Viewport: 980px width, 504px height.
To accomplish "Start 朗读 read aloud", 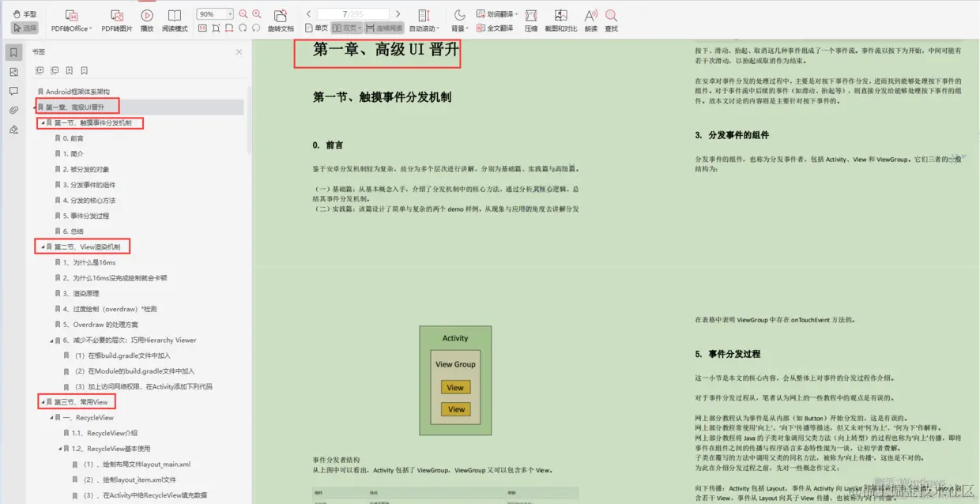I will pyautogui.click(x=591, y=21).
